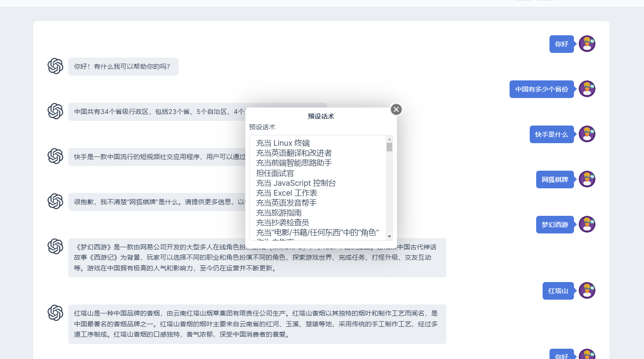Click ChatGPT logo beside '你好！有什么我可以帮助你的吗？'
Screen dimensions: 644x359
point(55,66)
